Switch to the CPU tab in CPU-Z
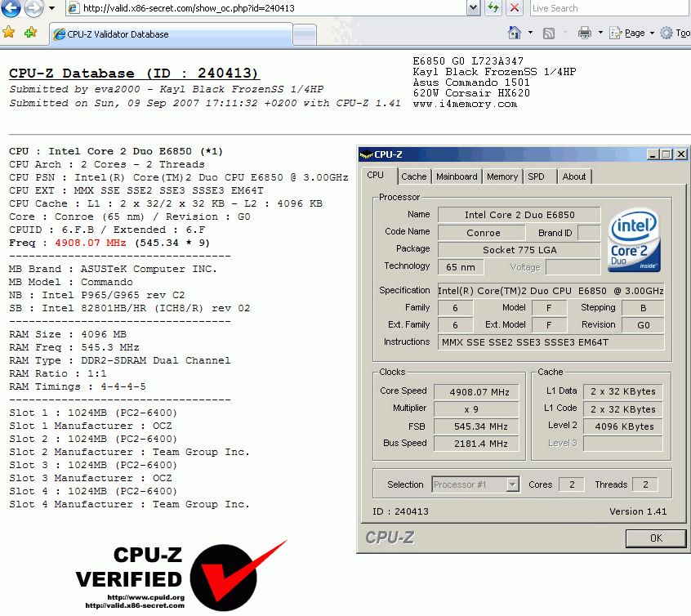Image resolution: width=691 pixels, height=616 pixels. click(x=376, y=175)
